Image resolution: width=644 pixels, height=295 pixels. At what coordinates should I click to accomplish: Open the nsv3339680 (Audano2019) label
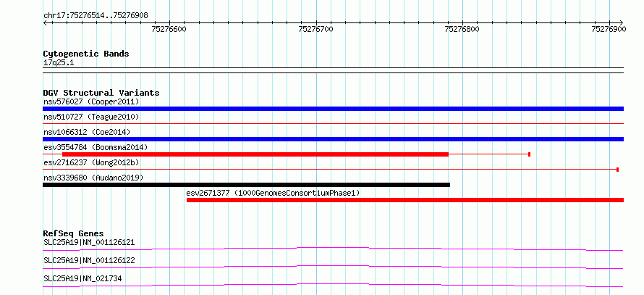(93, 178)
